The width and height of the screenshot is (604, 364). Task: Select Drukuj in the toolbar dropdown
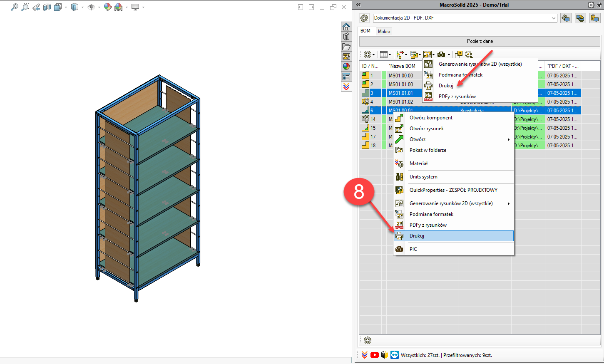click(480, 86)
